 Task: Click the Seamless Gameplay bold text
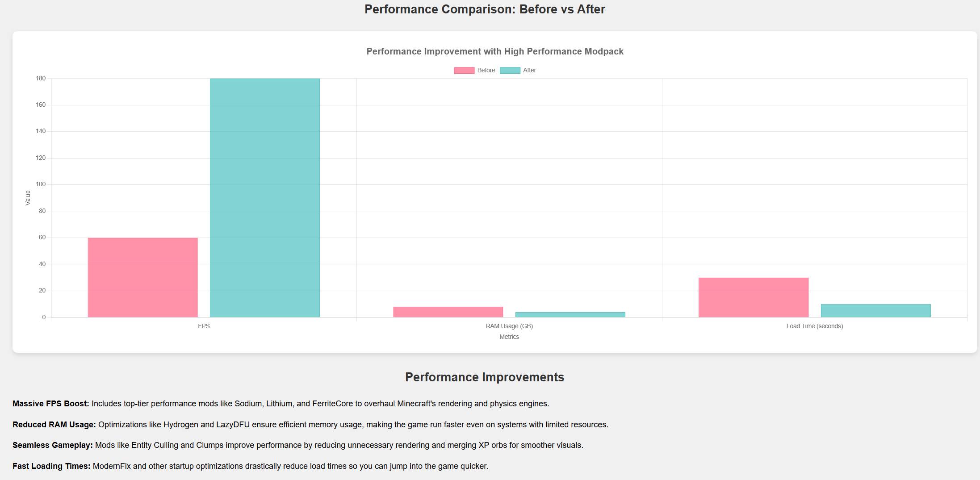coord(53,445)
